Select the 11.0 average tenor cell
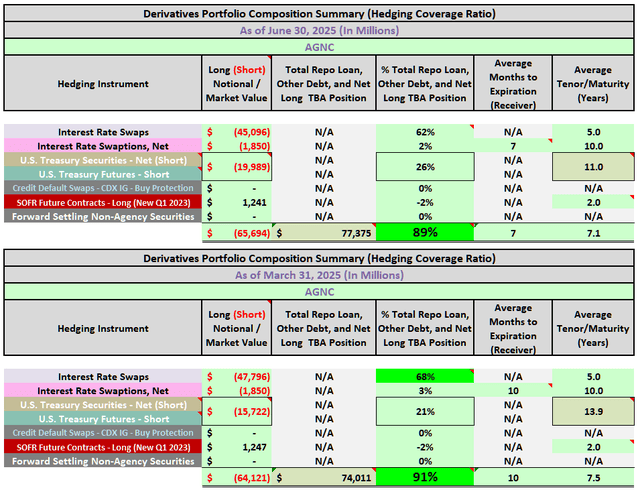Viewport: 640px width, 490px height. [x=593, y=167]
